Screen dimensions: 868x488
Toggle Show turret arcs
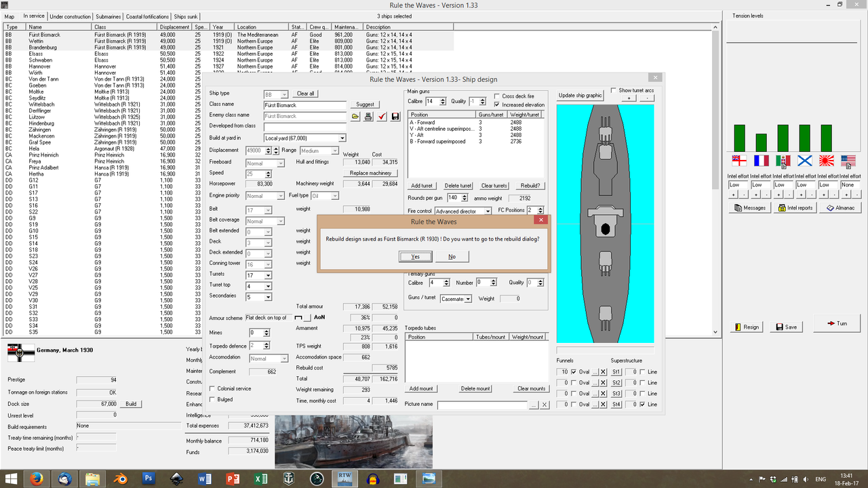pos(612,90)
